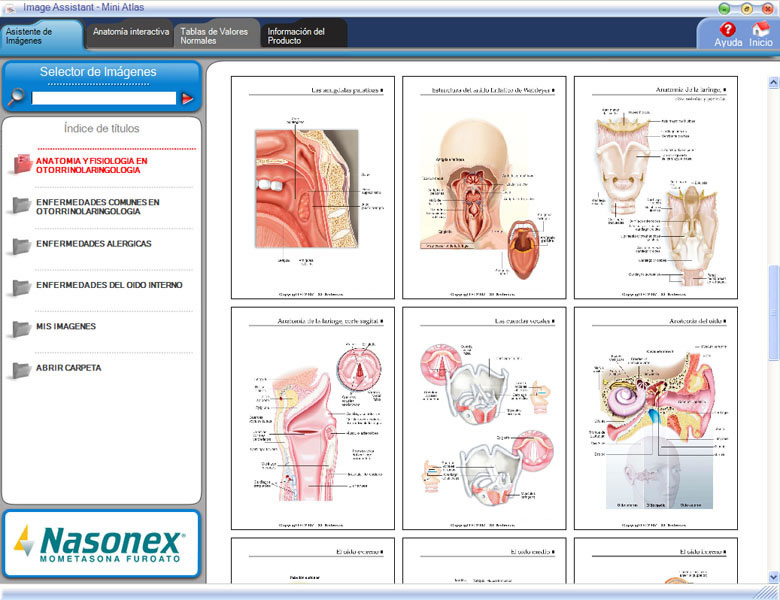Go to Inicio home icon

tap(761, 34)
